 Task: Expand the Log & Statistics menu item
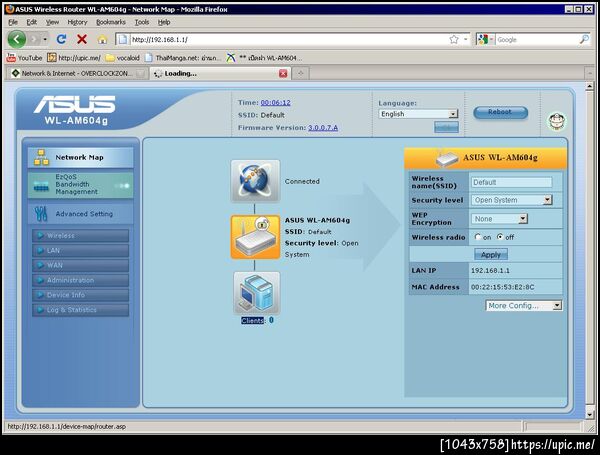click(80, 310)
